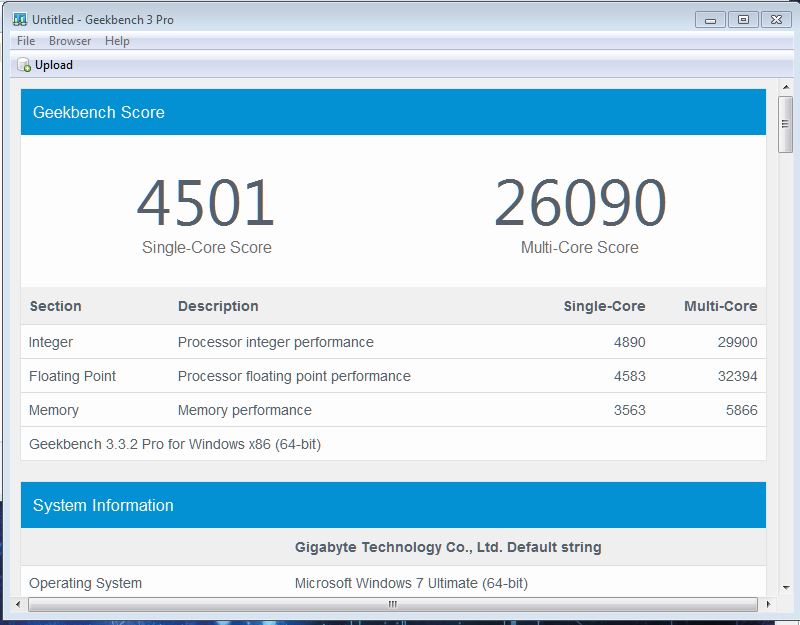Image resolution: width=800 pixels, height=625 pixels.
Task: Maximize the Geekbench 3 Pro window
Action: (x=743, y=20)
